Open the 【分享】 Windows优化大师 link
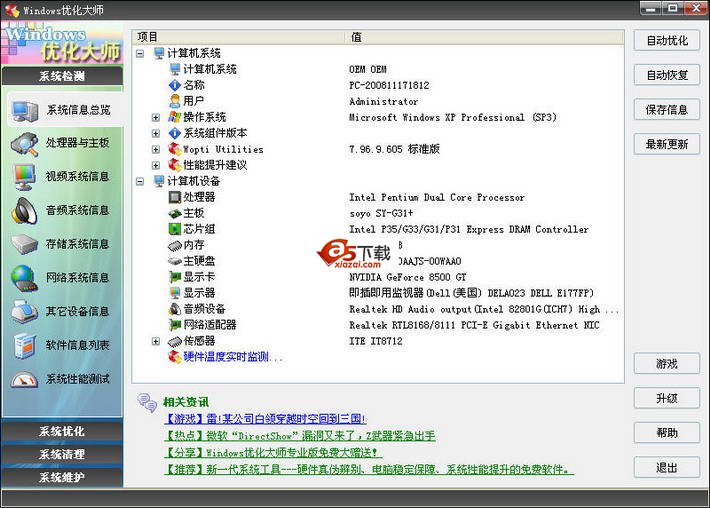 273,452
